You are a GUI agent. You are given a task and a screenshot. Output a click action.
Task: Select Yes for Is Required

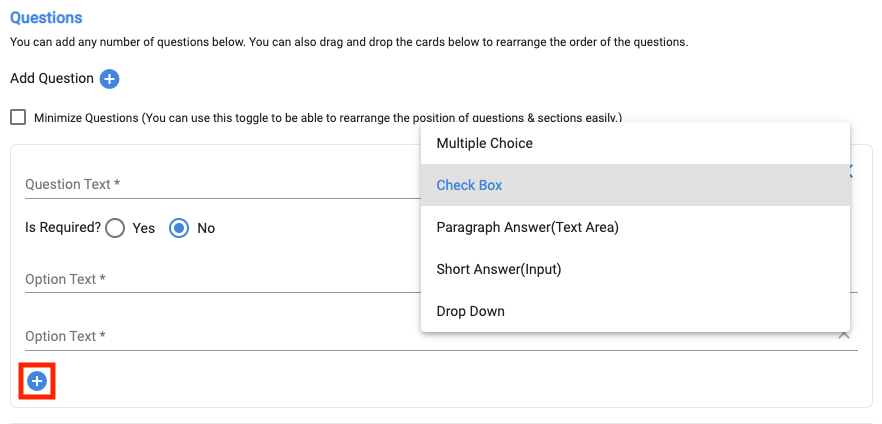(x=115, y=228)
